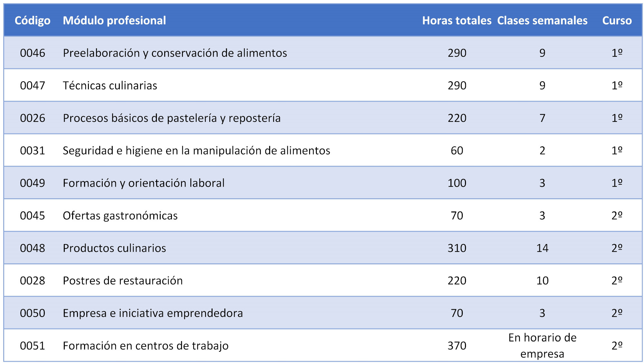Select Seguridad e higiene module row
This screenshot has width=644, height=363.
323,150
